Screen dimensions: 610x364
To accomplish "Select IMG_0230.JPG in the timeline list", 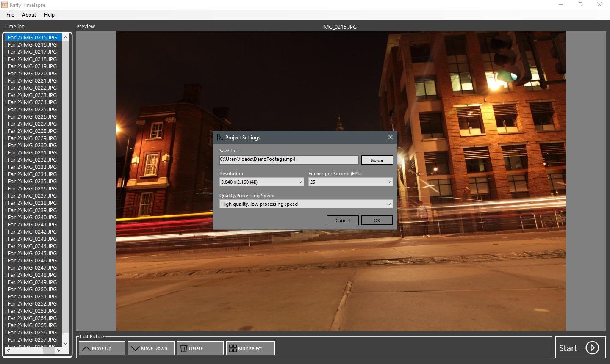I will click(33, 145).
